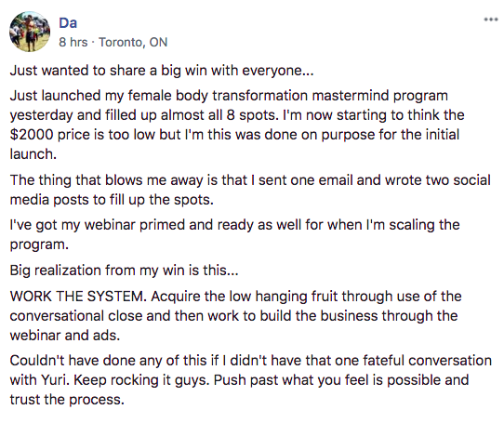The image size is (504, 423).
Task: Open the "Toronto, ON" location link
Action: click(133, 42)
